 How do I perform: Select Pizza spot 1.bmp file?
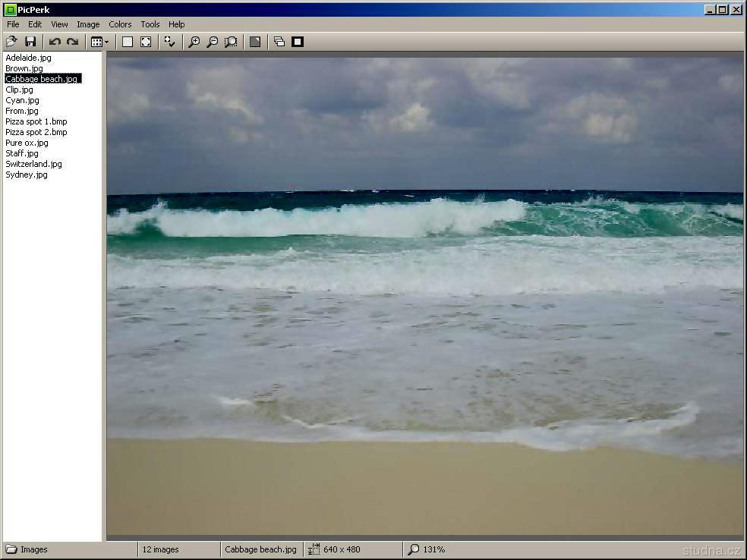pos(36,121)
